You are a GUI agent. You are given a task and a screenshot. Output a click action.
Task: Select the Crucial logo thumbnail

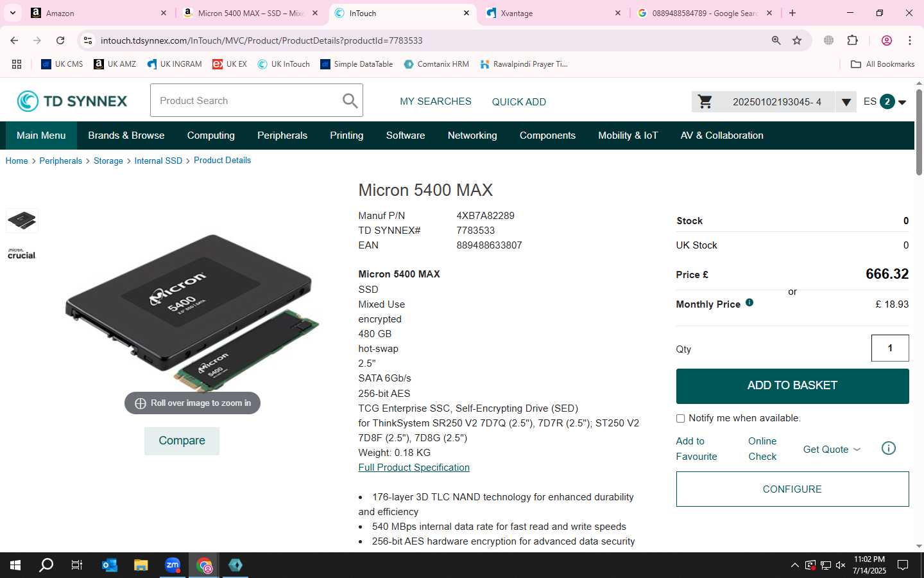pos(22,254)
